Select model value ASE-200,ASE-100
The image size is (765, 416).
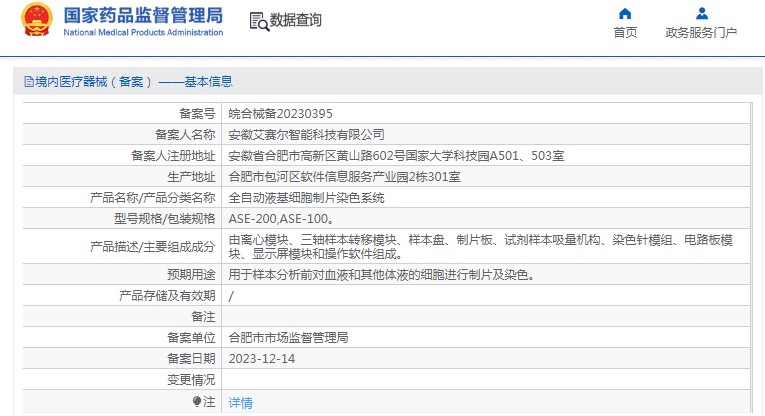pos(281,218)
